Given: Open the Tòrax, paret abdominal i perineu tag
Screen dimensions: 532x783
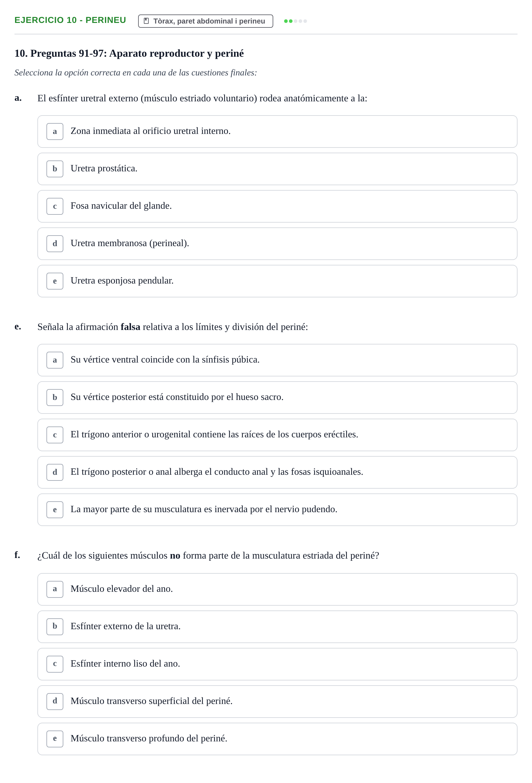Looking at the screenshot, I should (x=205, y=21).
